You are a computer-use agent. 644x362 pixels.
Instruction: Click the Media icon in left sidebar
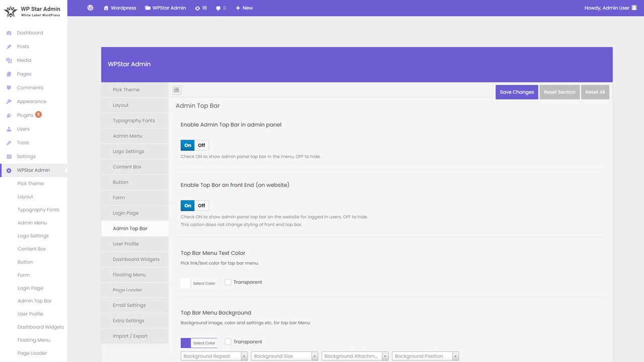tap(9, 60)
